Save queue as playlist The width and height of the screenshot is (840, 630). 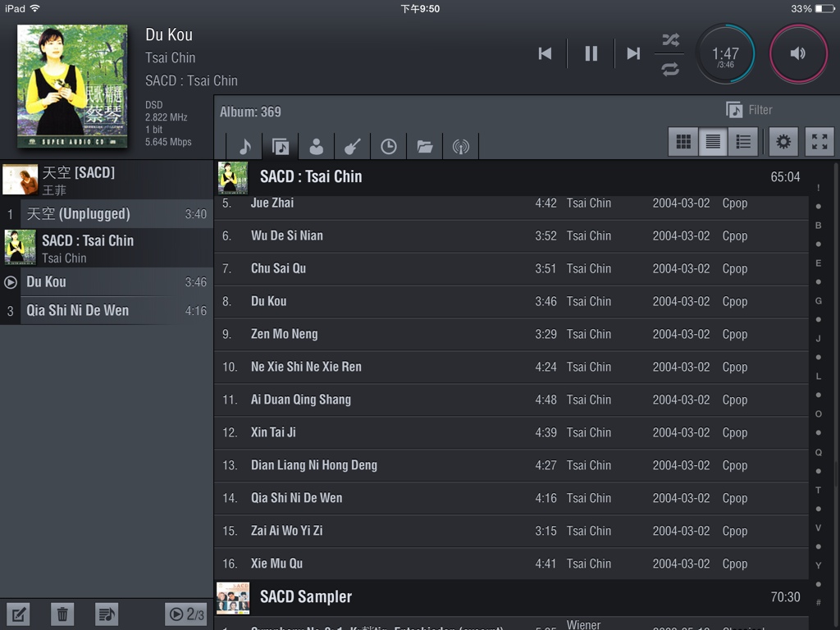pyautogui.click(x=106, y=614)
